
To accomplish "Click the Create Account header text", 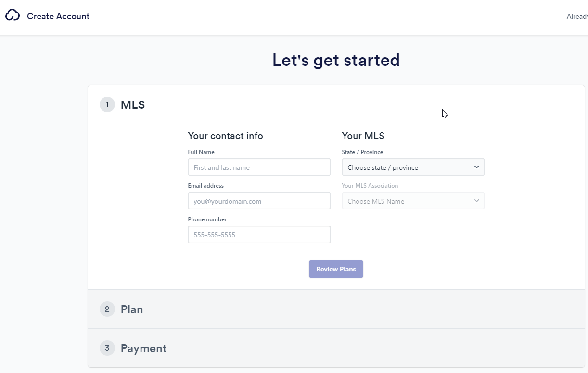I will click(x=58, y=16).
